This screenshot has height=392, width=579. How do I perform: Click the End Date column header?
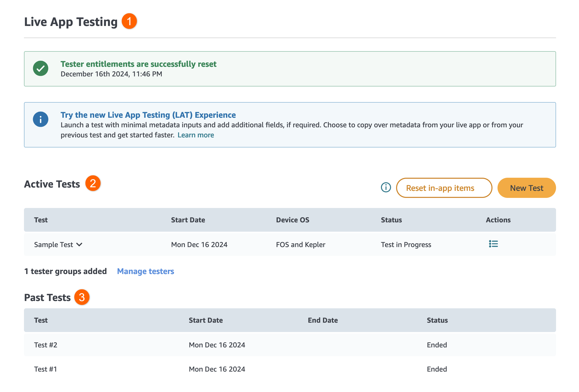322,320
